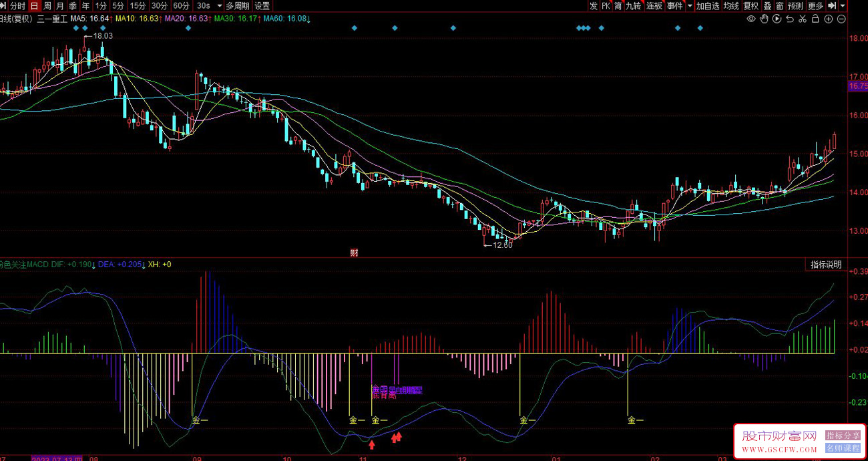
Task: Click the 财 finance marker on the chart
Action: [x=354, y=253]
